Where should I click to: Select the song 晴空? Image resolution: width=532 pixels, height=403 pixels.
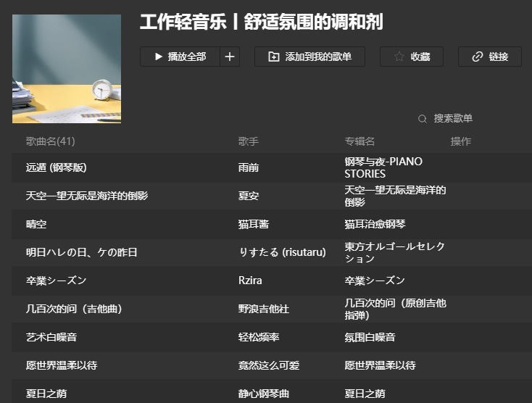pos(36,224)
